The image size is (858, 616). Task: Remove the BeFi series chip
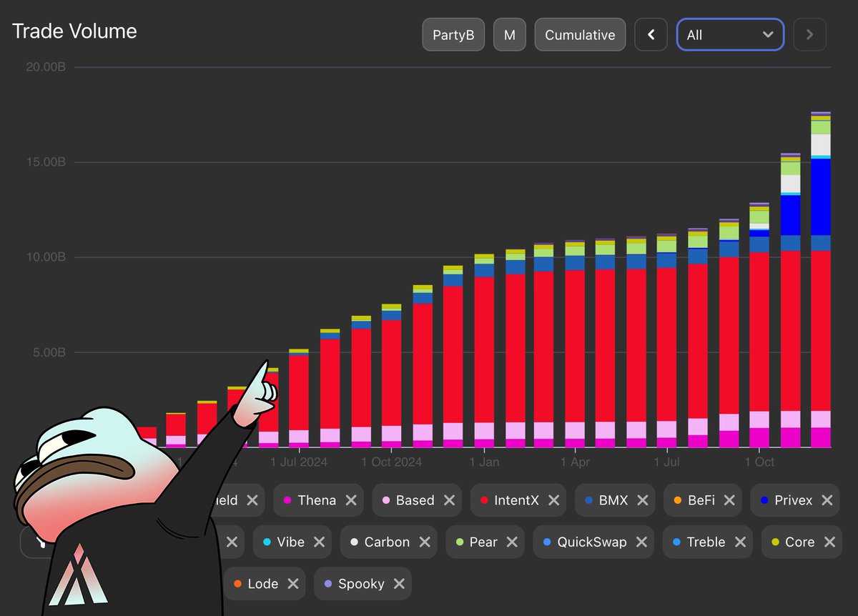click(x=729, y=500)
